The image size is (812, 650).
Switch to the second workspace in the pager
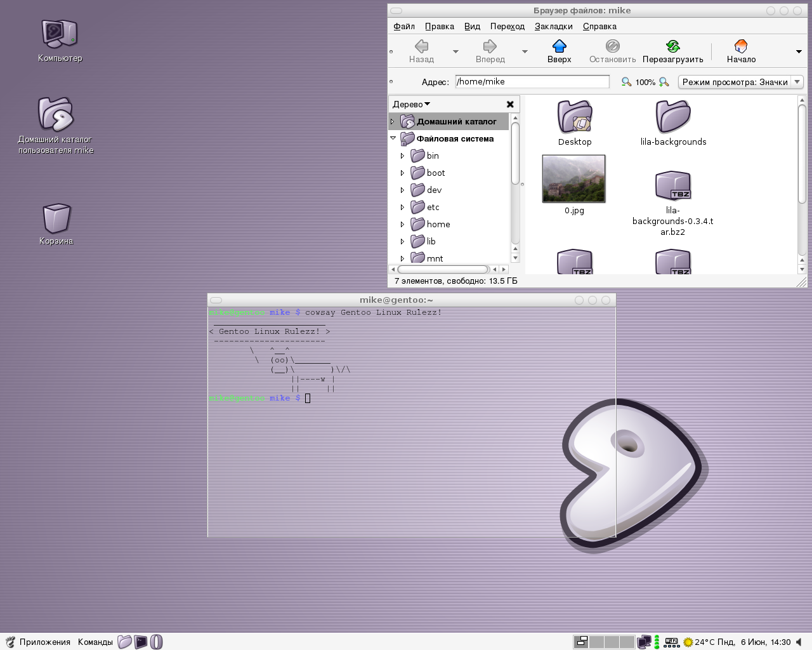tap(596, 642)
